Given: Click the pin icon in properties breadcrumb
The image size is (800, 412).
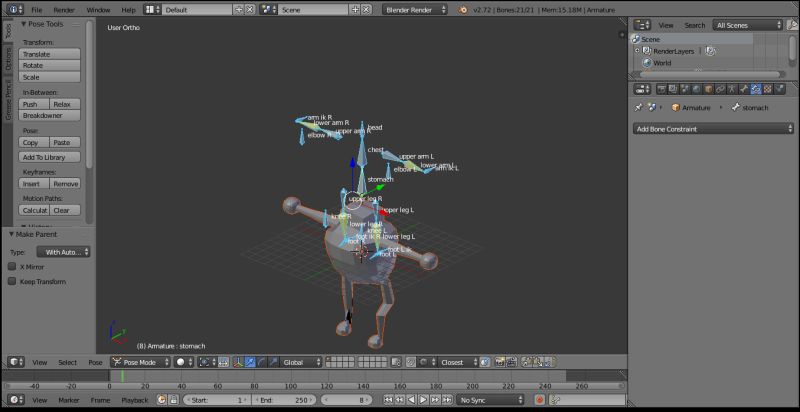Looking at the screenshot, I should click(638, 108).
